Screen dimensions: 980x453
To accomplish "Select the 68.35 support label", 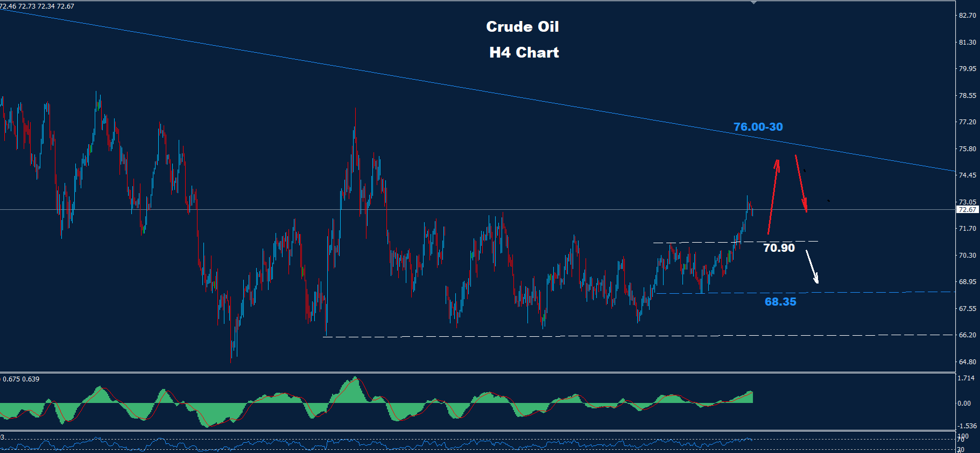I will (x=780, y=302).
